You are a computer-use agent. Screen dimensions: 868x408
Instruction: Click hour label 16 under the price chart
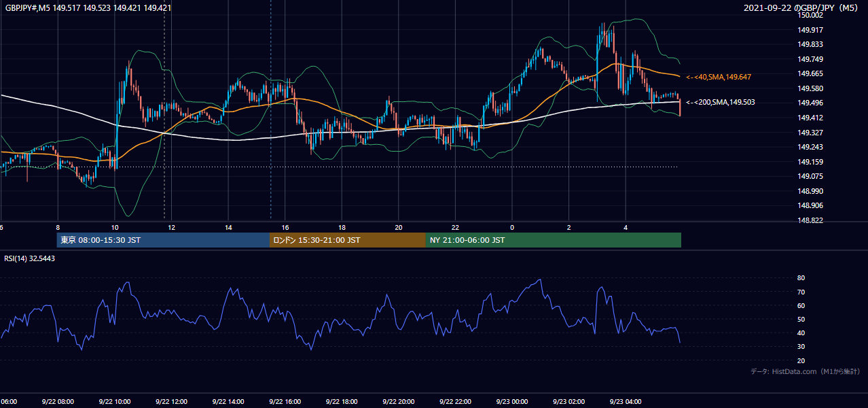(x=285, y=228)
